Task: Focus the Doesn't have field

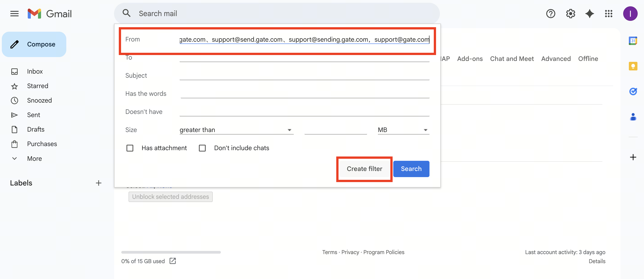Action: coord(304,112)
